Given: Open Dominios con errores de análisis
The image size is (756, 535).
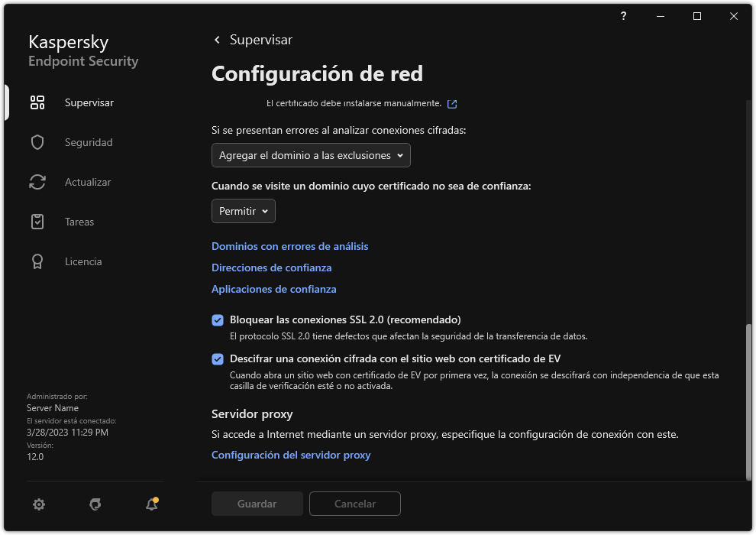Looking at the screenshot, I should 289,246.
